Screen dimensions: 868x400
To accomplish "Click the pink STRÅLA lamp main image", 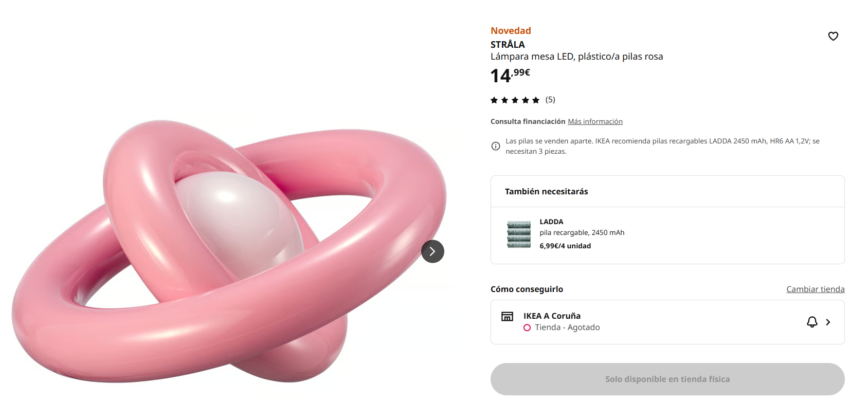I will [229, 252].
